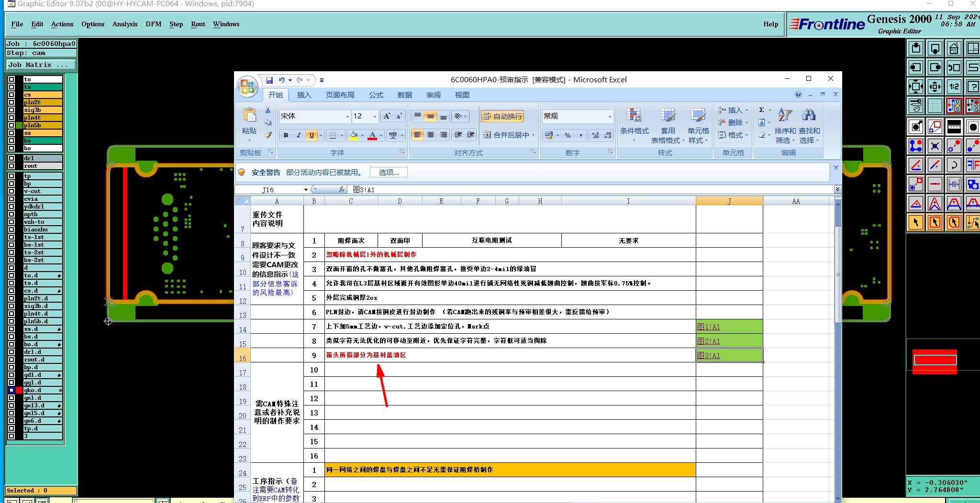Select the plain arrow pointer tool in Genesis

point(915,222)
